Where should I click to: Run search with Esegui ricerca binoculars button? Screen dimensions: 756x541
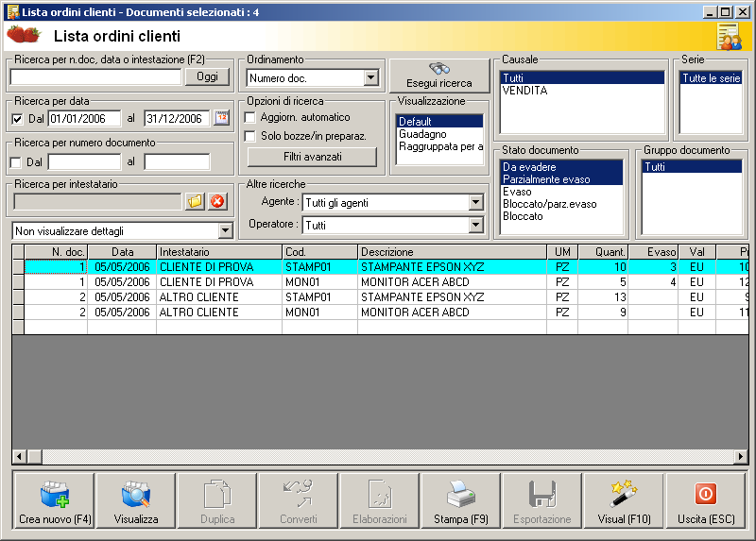[x=438, y=75]
